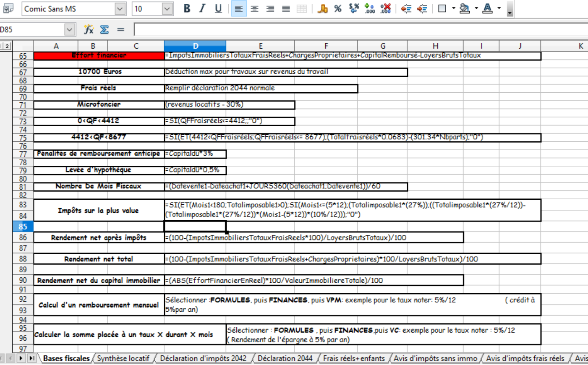Screen dimensions: 588x365
Task: Open the Avis d'impôts frais réels tab
Action: 525,358
